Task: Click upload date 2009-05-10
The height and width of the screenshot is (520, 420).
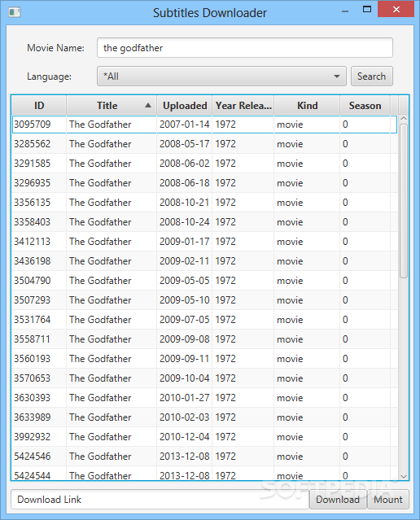Action: [185, 300]
